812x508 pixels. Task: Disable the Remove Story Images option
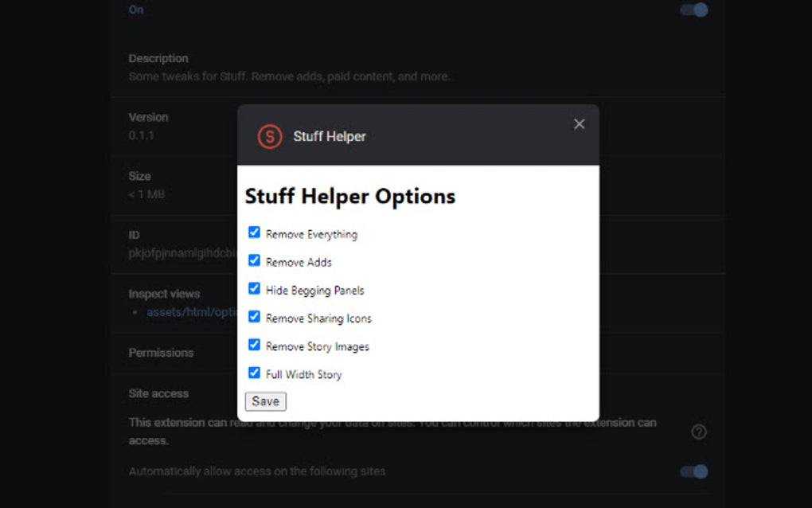coord(255,344)
